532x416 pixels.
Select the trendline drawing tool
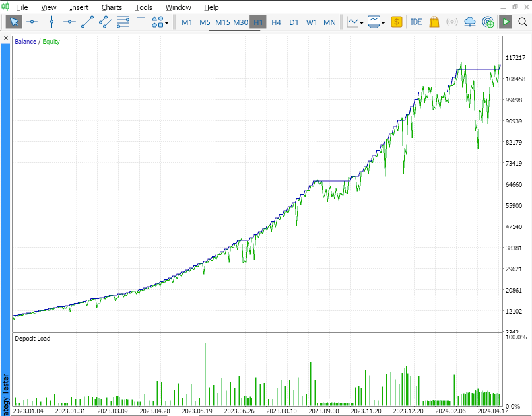tap(87, 22)
